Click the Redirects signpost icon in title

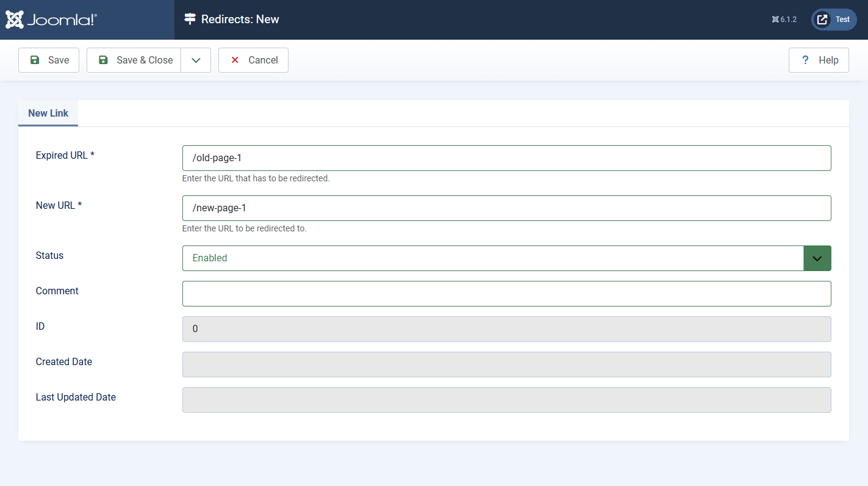pyautogui.click(x=190, y=20)
